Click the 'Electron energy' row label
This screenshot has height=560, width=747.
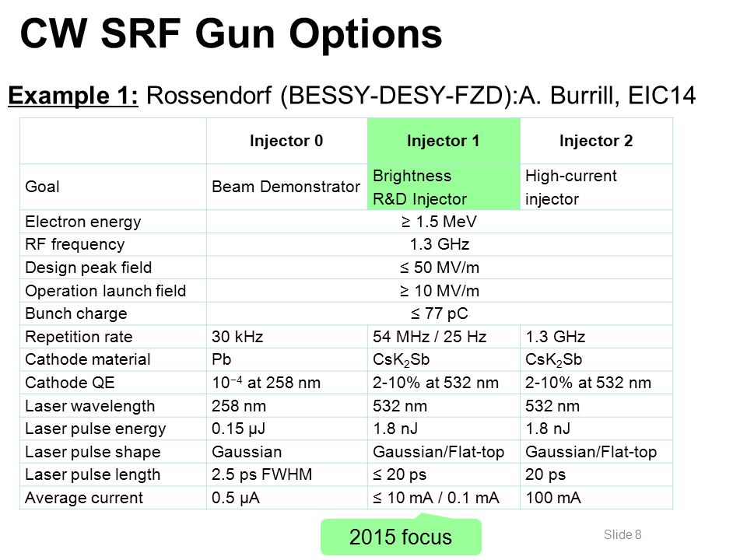83,222
